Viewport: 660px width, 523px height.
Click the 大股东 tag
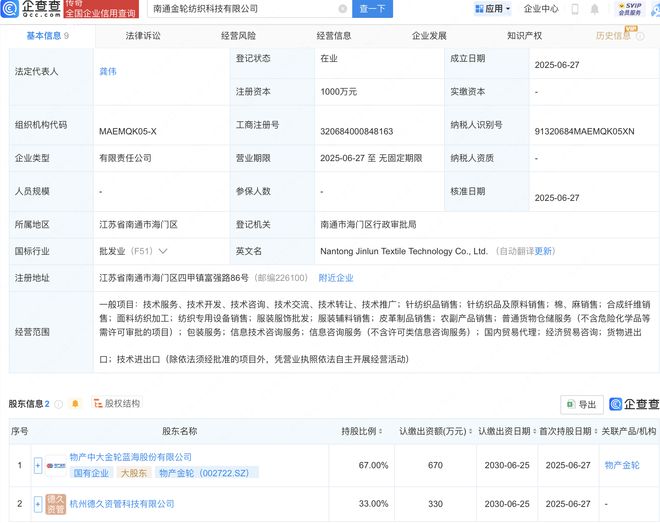134,473
